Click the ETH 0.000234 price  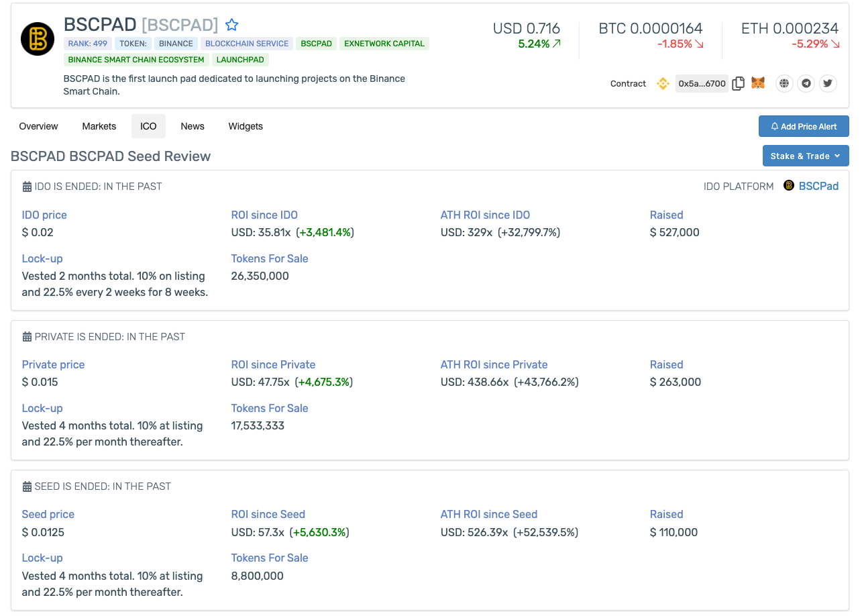click(790, 28)
